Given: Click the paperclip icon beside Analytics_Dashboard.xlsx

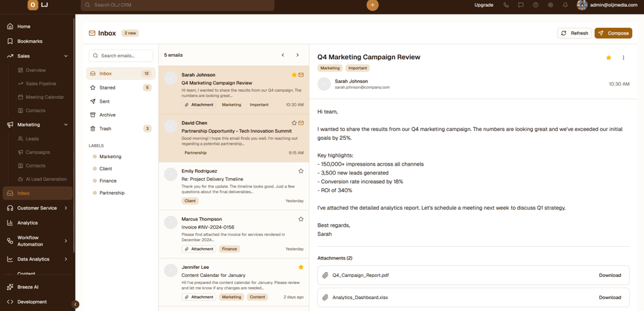Looking at the screenshot, I should [325, 297].
